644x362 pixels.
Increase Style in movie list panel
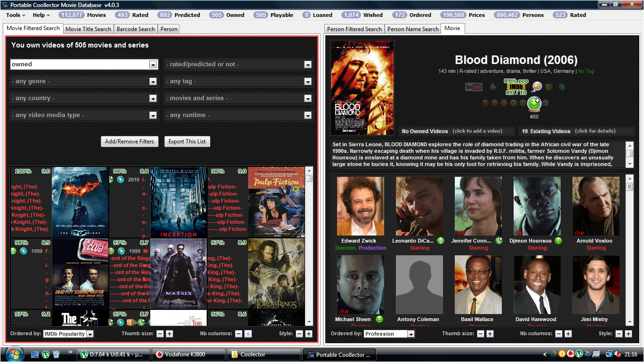coord(309,334)
